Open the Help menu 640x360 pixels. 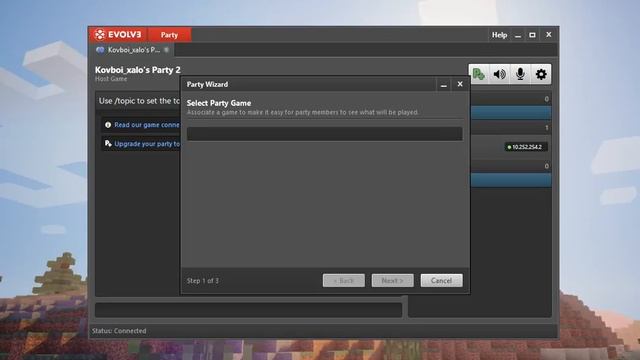[499, 35]
